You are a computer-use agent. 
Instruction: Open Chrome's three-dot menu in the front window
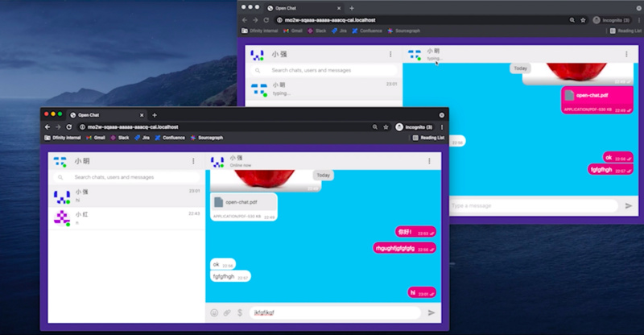[x=442, y=127]
